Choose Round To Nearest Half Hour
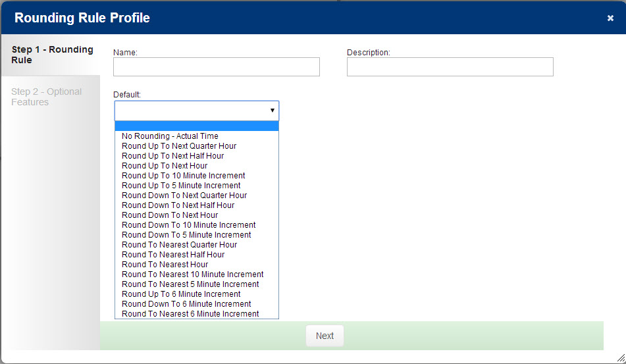This screenshot has width=626, height=364. click(197, 255)
